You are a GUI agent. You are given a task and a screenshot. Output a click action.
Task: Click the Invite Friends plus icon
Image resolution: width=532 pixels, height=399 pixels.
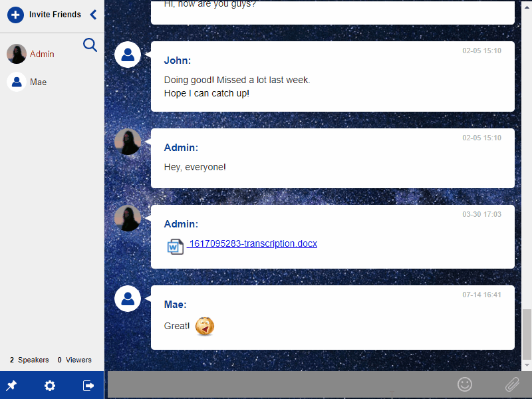[15, 15]
